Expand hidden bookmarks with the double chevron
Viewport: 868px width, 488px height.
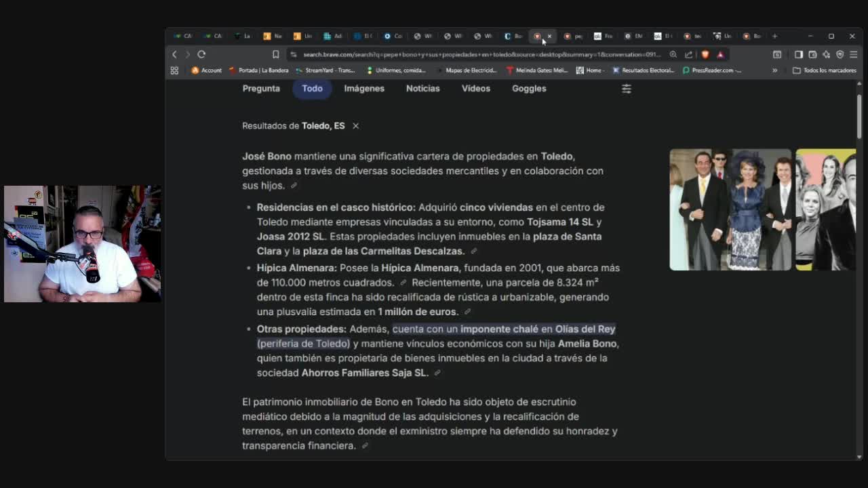click(774, 70)
